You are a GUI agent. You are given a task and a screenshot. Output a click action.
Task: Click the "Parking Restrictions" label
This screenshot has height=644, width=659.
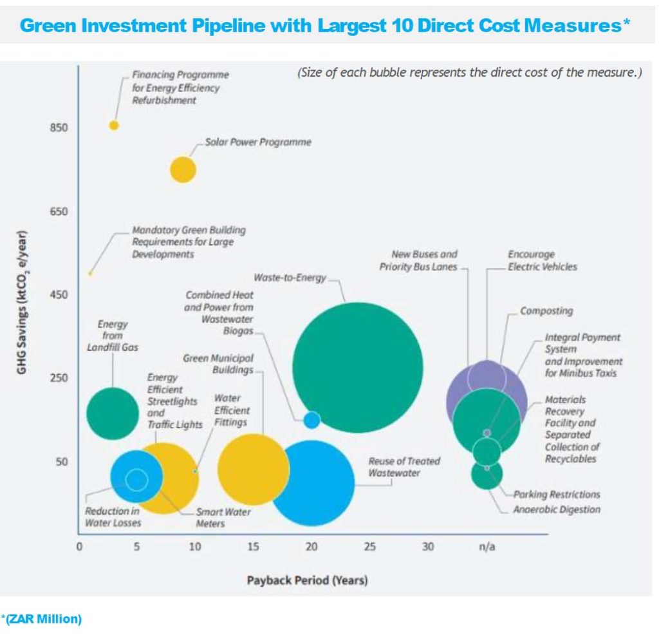click(x=557, y=494)
